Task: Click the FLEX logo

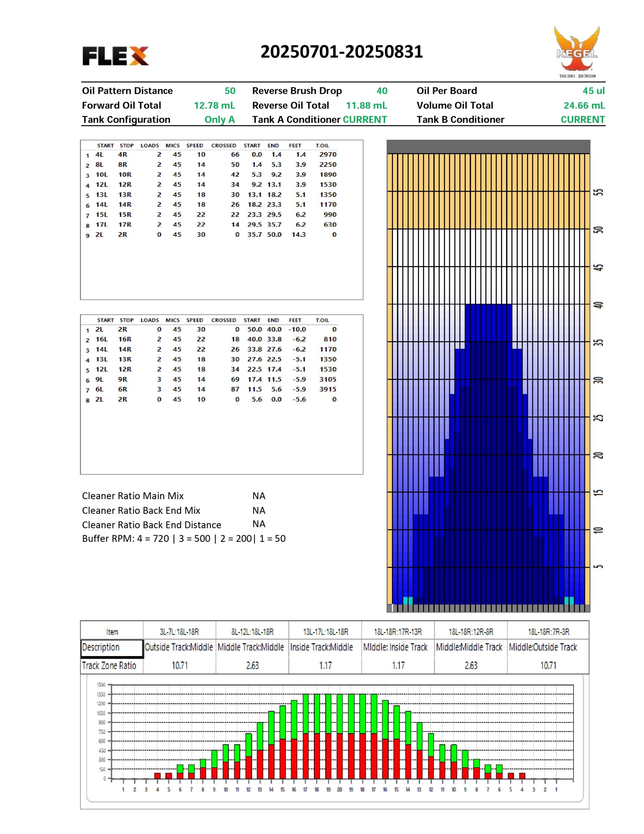Action: [115, 56]
